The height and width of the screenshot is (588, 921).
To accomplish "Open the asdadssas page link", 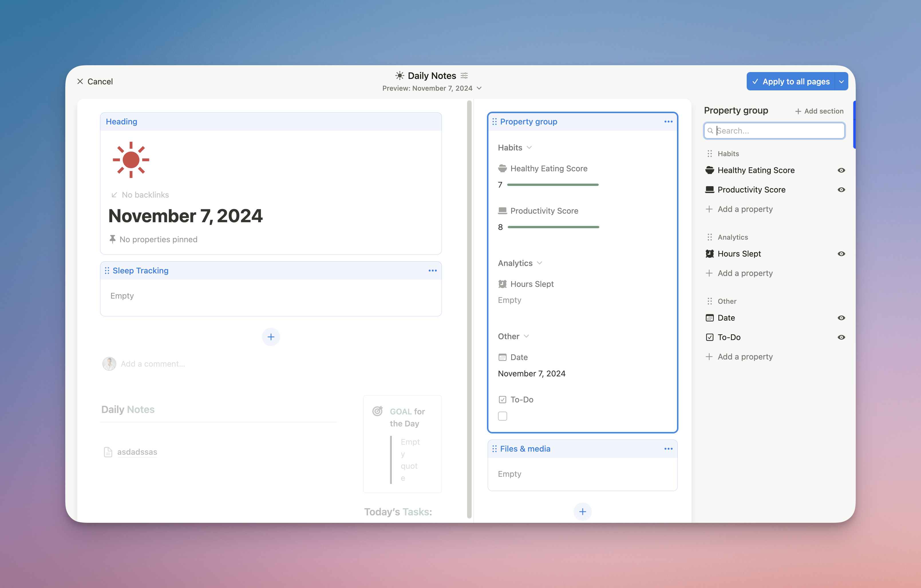I will pos(137,452).
